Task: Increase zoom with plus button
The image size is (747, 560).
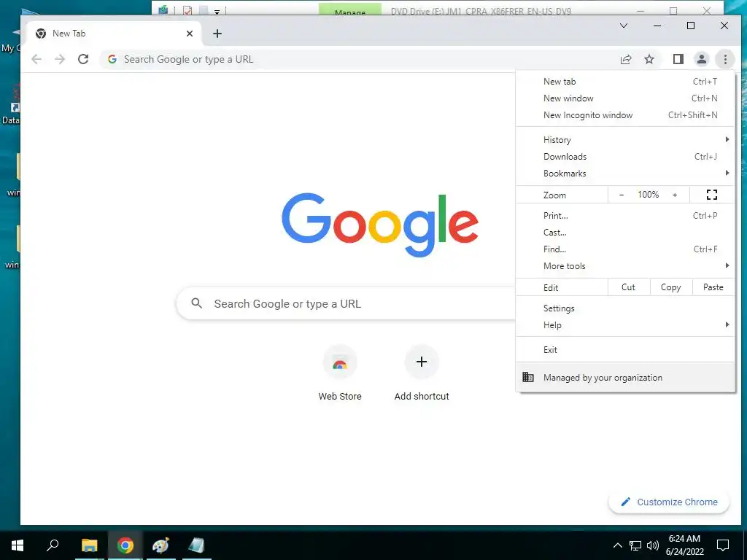Action: (675, 195)
